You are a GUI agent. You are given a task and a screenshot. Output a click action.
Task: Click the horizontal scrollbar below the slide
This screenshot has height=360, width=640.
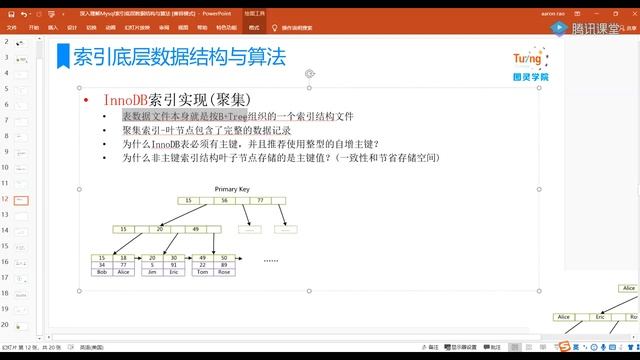[296, 337]
